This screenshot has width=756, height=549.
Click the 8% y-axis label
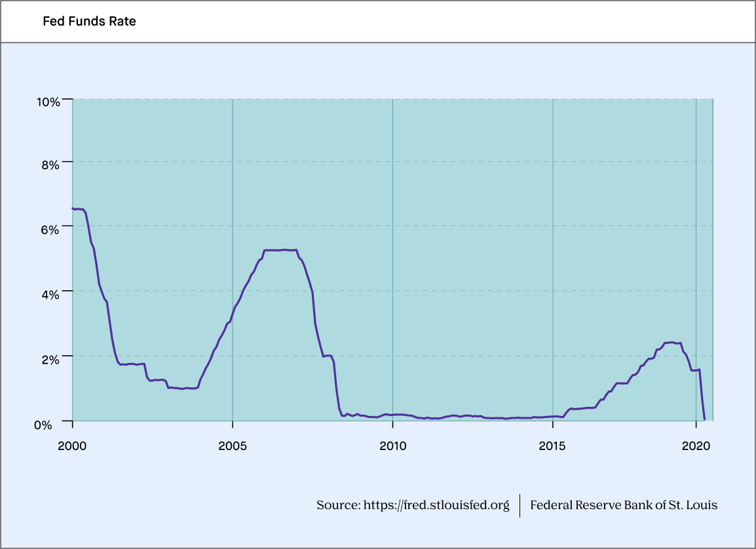click(50, 165)
